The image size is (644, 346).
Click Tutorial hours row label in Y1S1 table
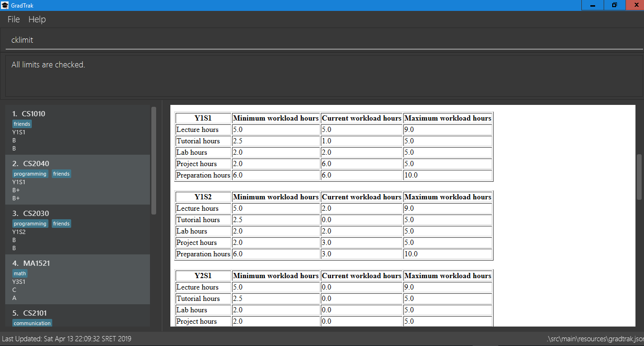coord(198,141)
